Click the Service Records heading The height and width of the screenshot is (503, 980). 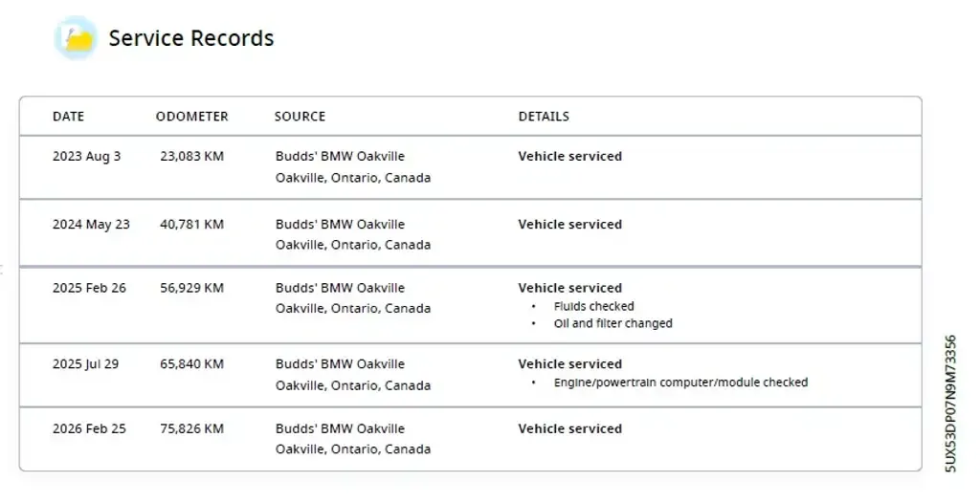point(191,38)
